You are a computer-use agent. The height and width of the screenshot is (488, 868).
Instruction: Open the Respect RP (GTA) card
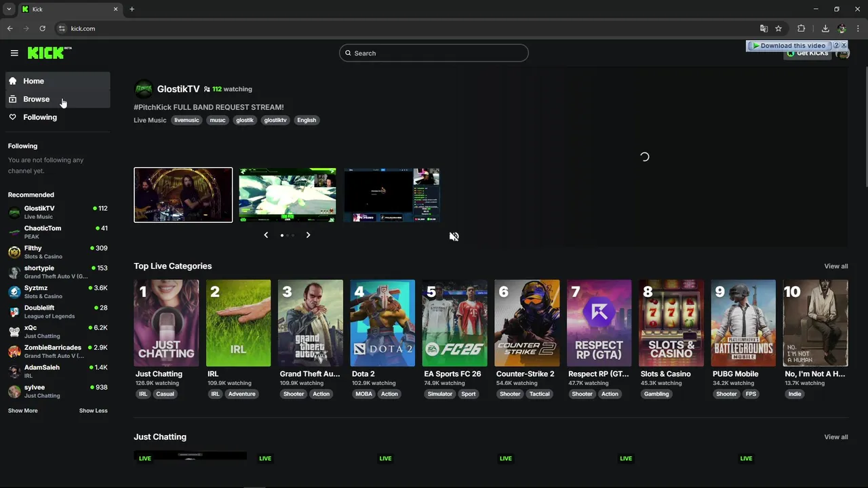[599, 323]
